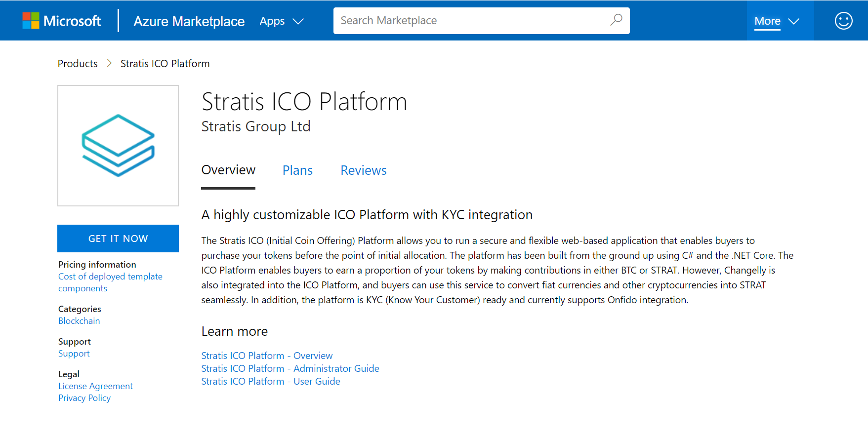Open Stratis ICO Platform - Overview link

tap(267, 356)
